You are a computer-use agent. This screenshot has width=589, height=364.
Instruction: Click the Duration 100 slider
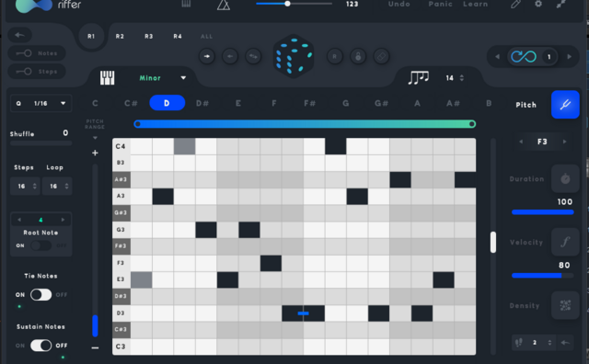[x=543, y=212]
